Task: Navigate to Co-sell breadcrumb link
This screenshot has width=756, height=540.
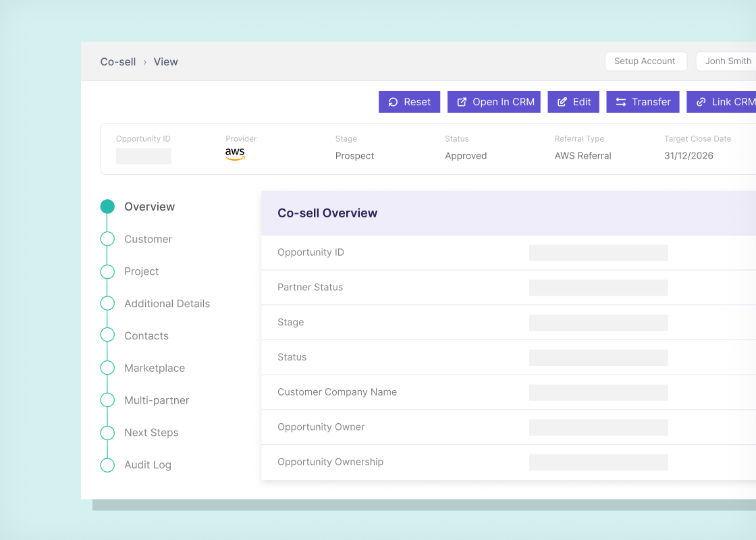Action: [118, 61]
